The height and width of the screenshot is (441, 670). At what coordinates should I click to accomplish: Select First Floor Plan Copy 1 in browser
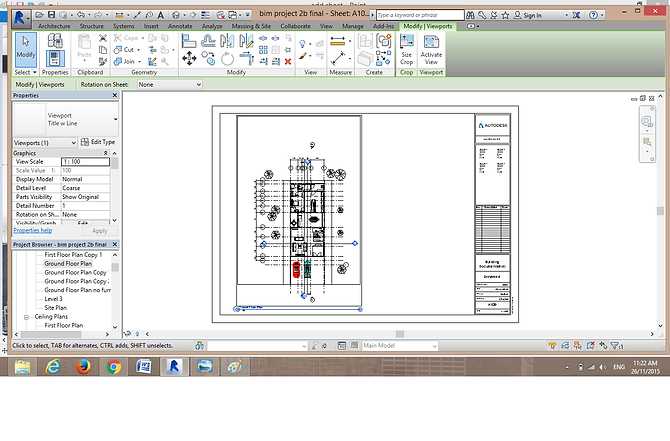coord(73,255)
